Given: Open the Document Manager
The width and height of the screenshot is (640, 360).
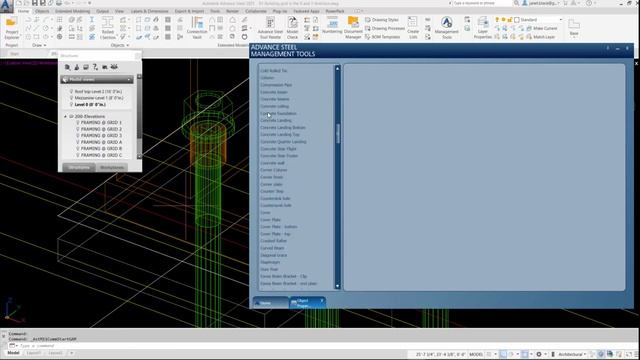Looking at the screenshot, I should click(x=353, y=28).
